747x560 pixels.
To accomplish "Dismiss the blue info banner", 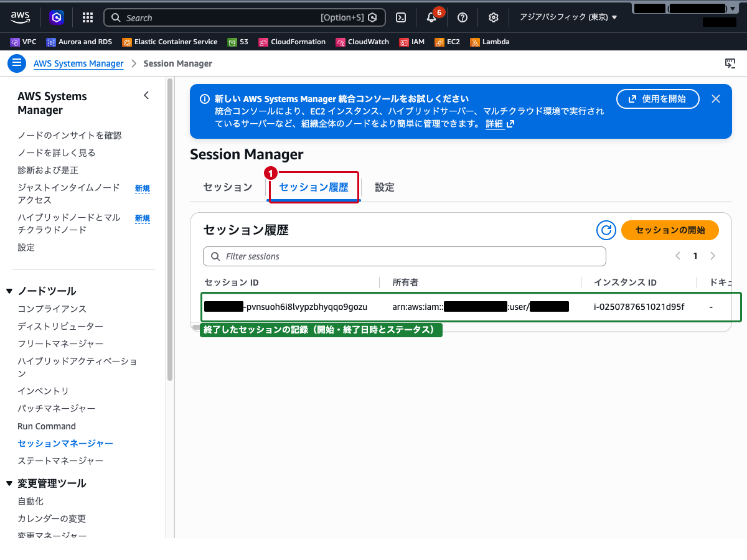I will click(x=716, y=99).
